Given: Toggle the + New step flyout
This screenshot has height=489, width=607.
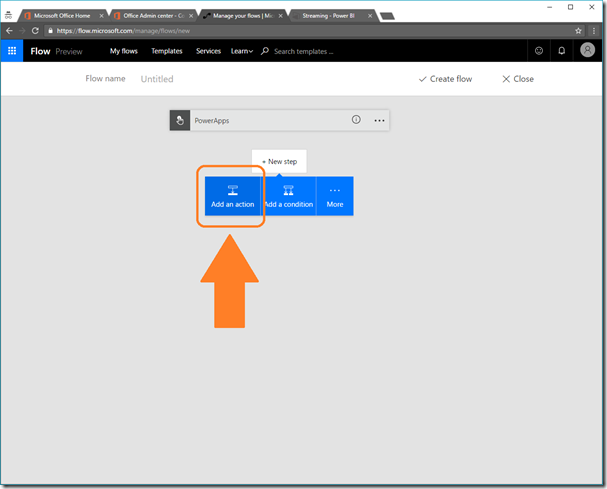Looking at the screenshot, I should click(x=279, y=161).
